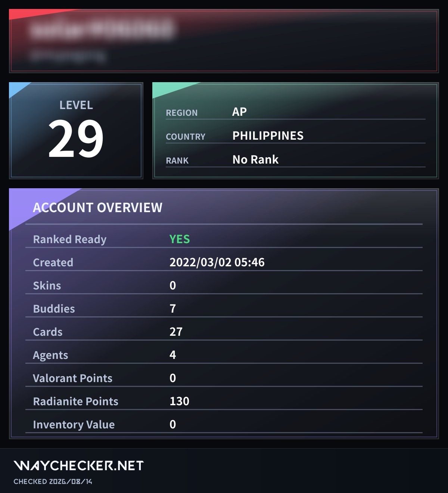Screen dimensions: 448x493
Task: Select the No Rank value
Action: pyautogui.click(x=255, y=159)
